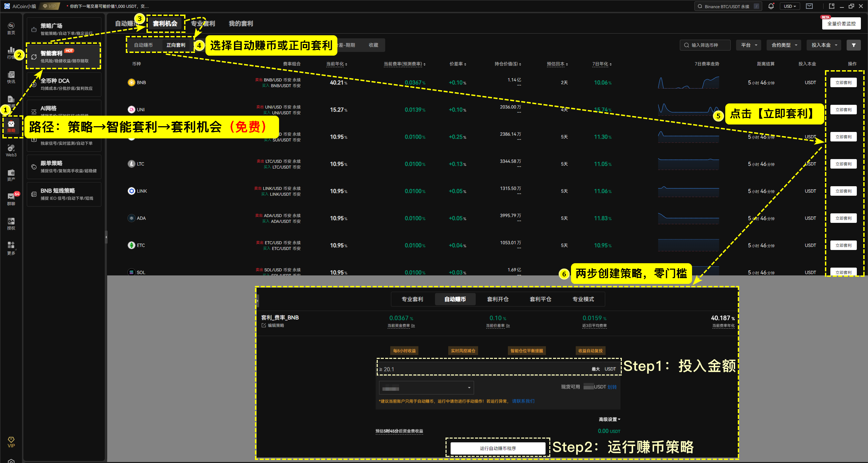Sort table by 7日年化 column
Image resolution: width=868 pixels, height=463 pixels.
[x=602, y=64]
